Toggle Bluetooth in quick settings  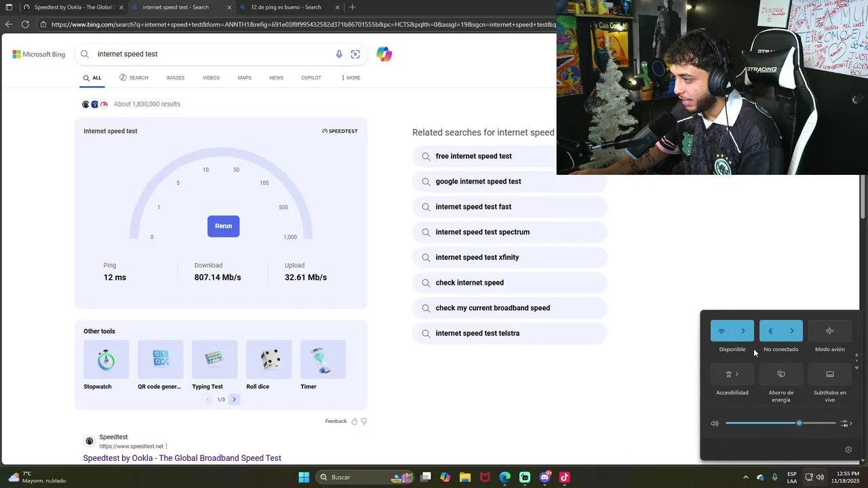770,331
